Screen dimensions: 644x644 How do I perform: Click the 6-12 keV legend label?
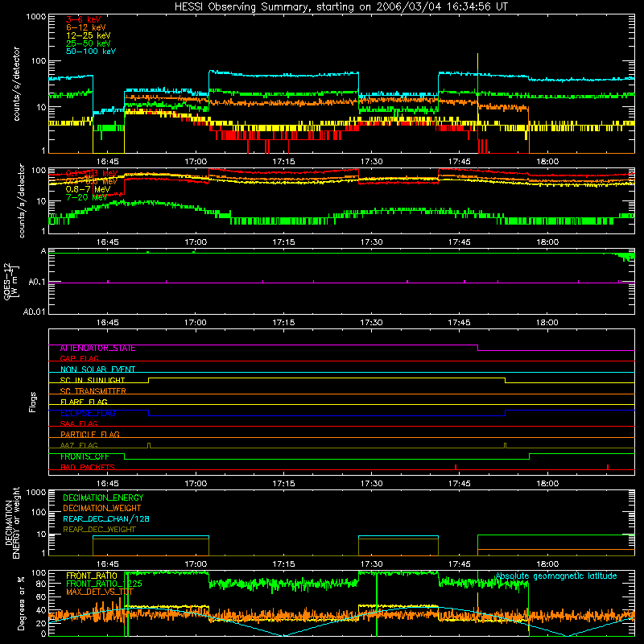pos(86,27)
